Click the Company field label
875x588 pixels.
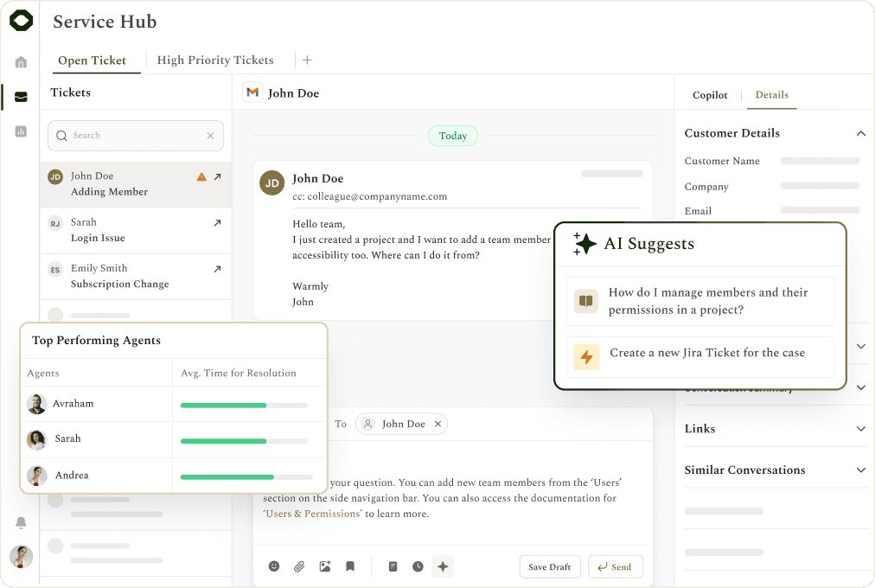click(706, 187)
